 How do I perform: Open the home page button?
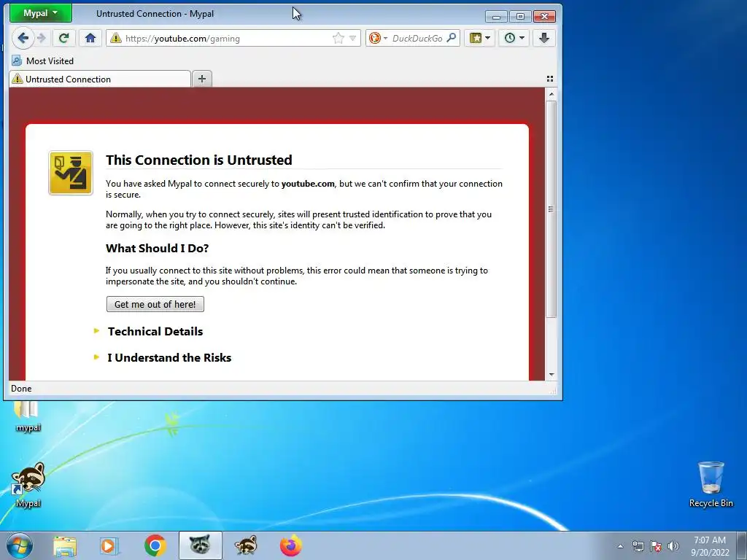90,38
